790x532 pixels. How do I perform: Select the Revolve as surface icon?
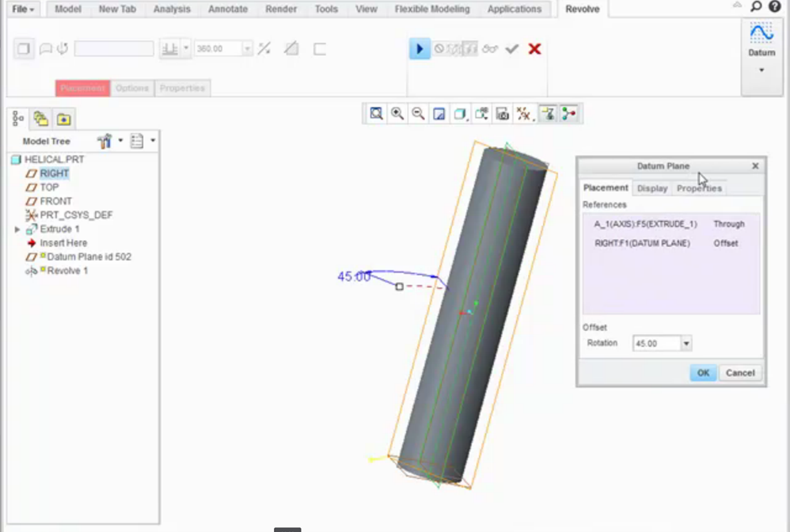(x=46, y=49)
